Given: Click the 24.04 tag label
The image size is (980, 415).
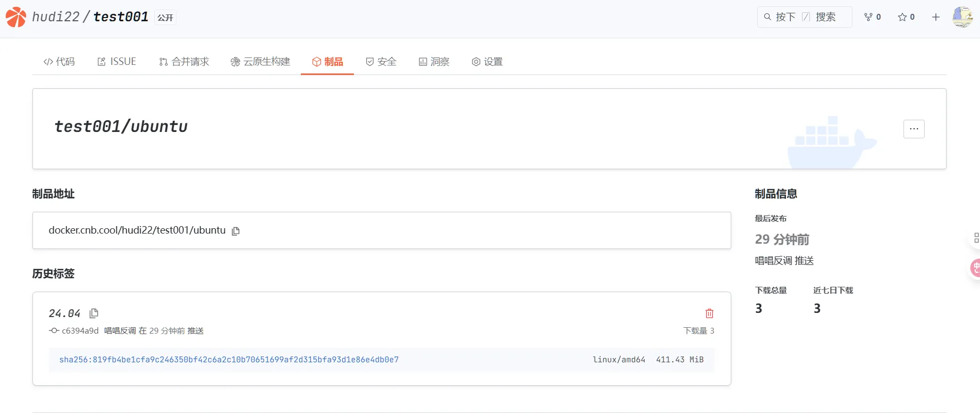Looking at the screenshot, I should point(64,313).
